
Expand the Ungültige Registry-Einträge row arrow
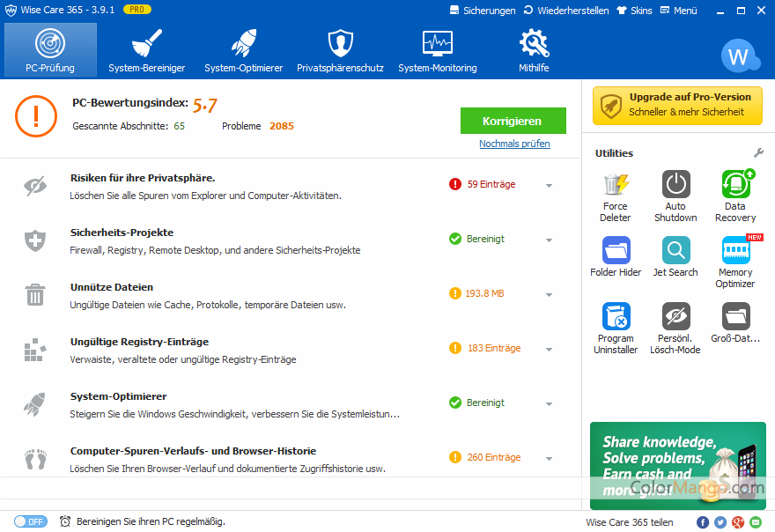549,350
